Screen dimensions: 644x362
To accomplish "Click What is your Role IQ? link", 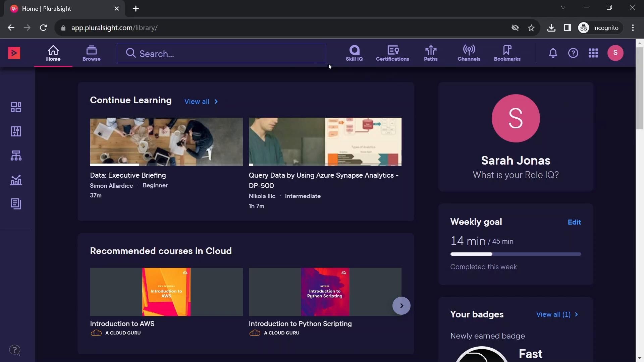I will click(516, 175).
